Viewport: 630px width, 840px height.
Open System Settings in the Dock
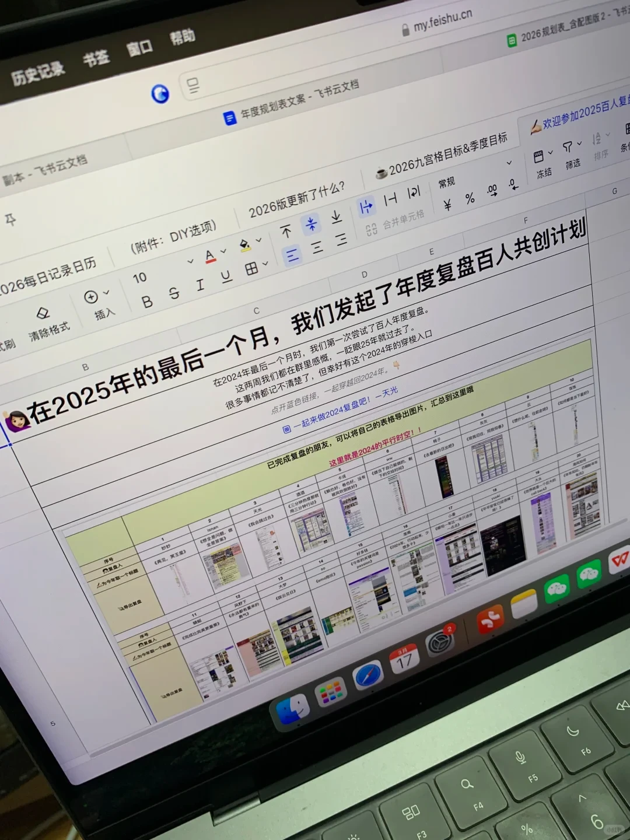coord(440,643)
